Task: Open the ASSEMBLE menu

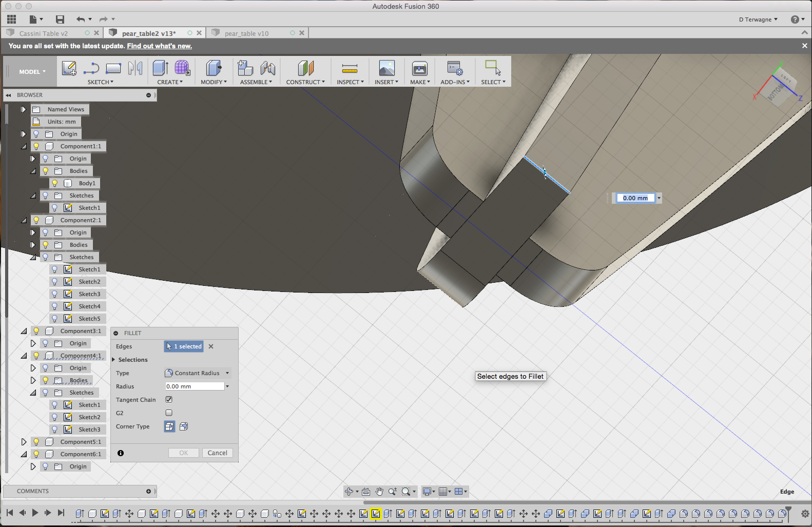Action: 256,82
